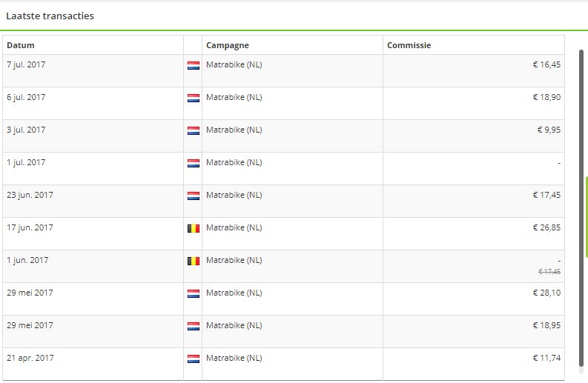Click the Dutch flag on 6 jul. 2017 row

[193, 98]
